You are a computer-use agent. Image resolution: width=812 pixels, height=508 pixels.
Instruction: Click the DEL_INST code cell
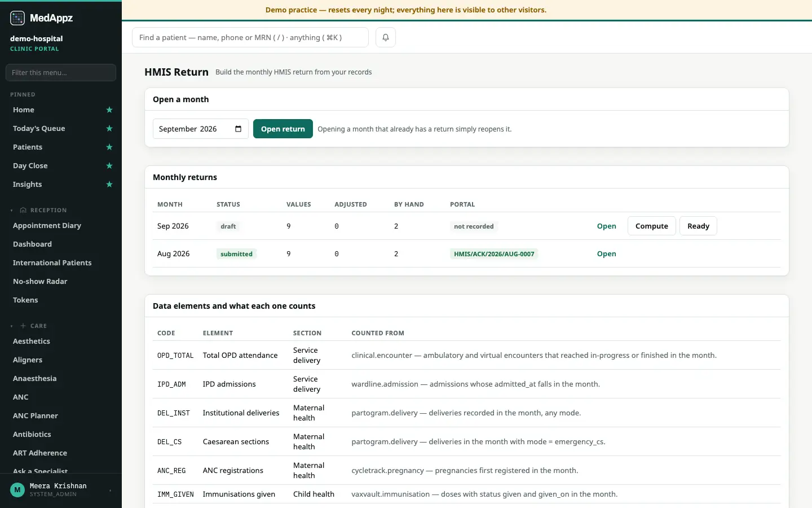coord(174,413)
